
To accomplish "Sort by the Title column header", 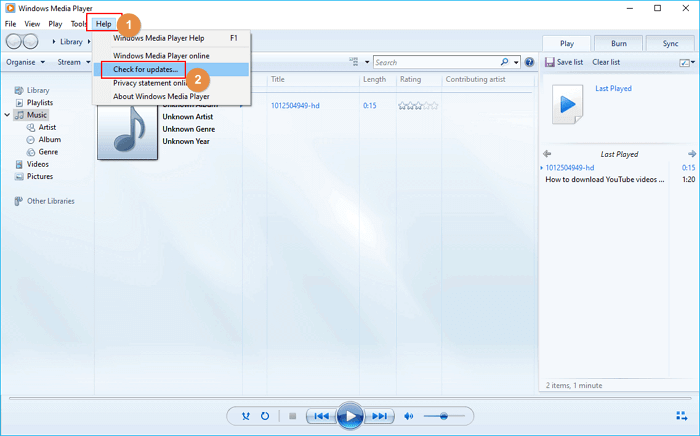I will 278,79.
